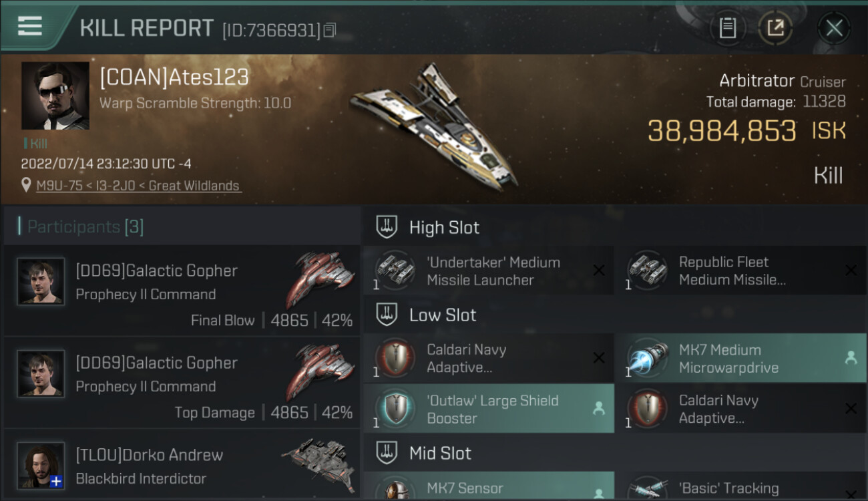This screenshot has width=868, height=501.
Task: Click the Arbitrator ship image
Action: tap(434, 125)
